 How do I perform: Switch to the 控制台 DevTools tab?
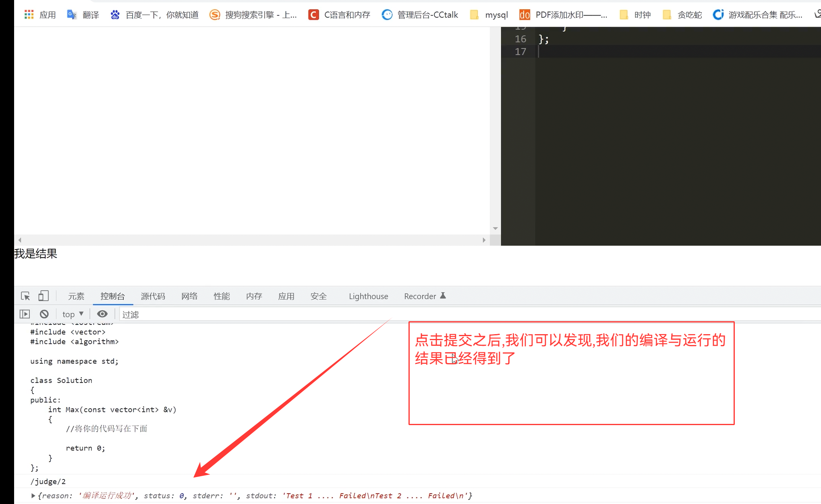(112, 296)
